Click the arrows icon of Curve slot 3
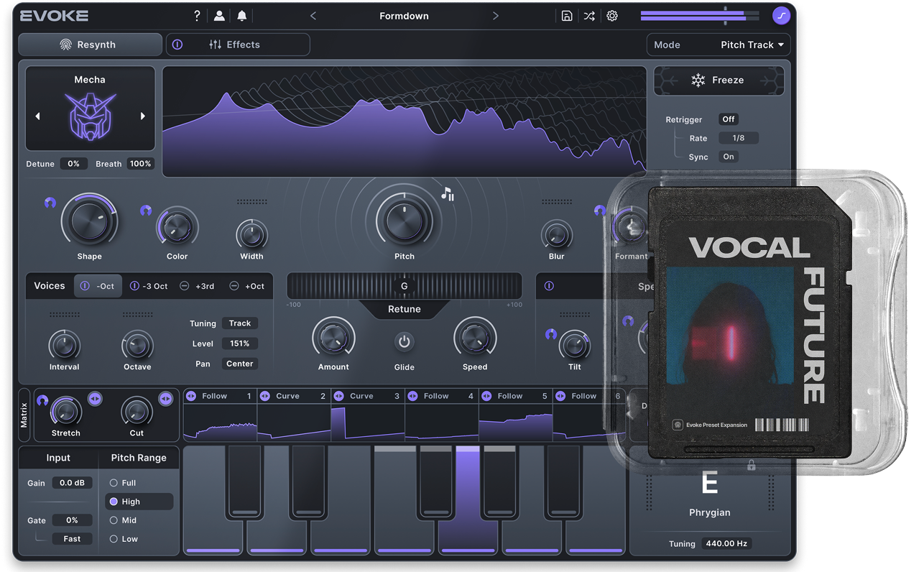The width and height of the screenshot is (924, 572). pyautogui.click(x=339, y=396)
